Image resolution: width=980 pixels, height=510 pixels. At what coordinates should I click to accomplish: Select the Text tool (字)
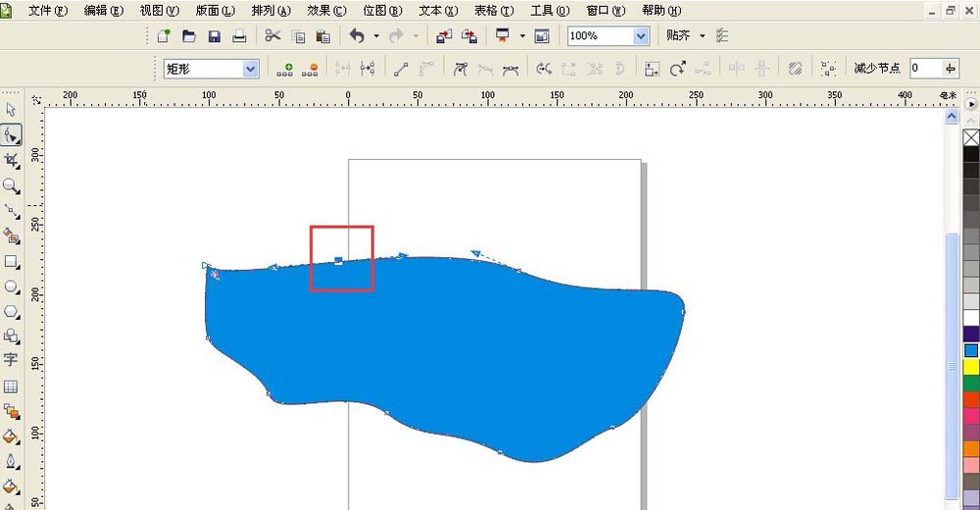(x=11, y=360)
